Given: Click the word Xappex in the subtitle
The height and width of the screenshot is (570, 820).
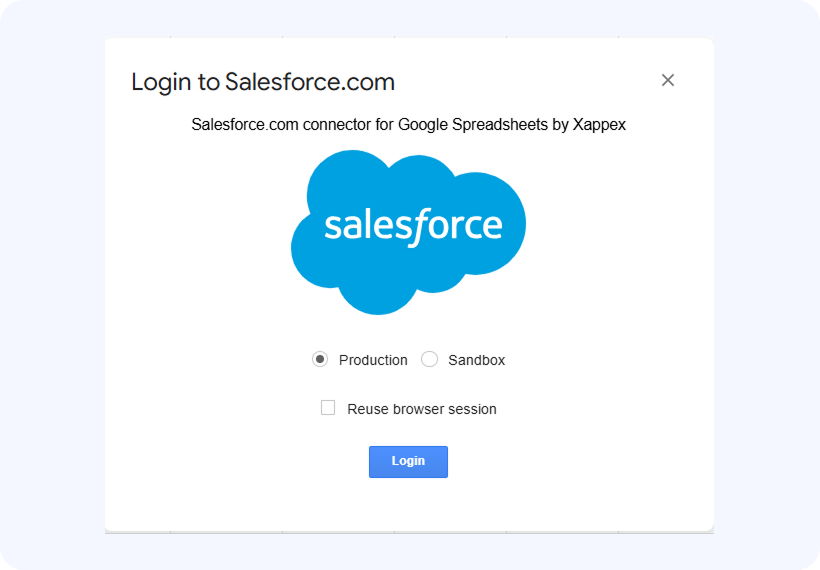Looking at the screenshot, I should point(599,125).
